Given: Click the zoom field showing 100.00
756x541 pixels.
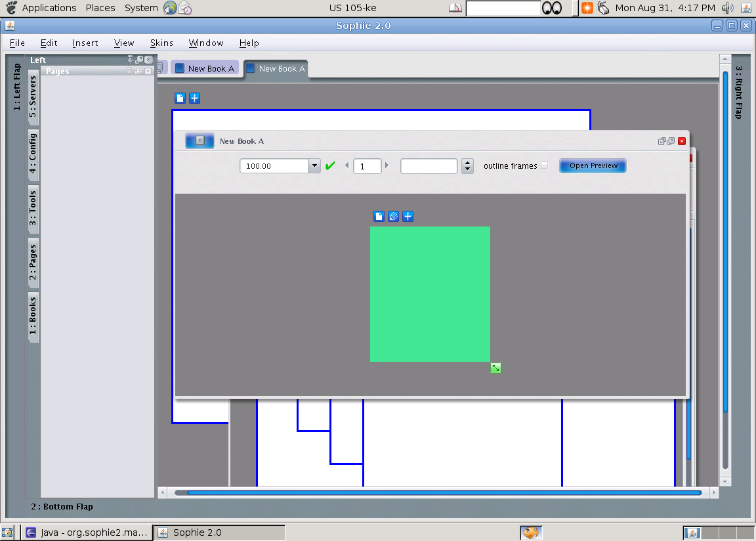Looking at the screenshot, I should 274,166.
